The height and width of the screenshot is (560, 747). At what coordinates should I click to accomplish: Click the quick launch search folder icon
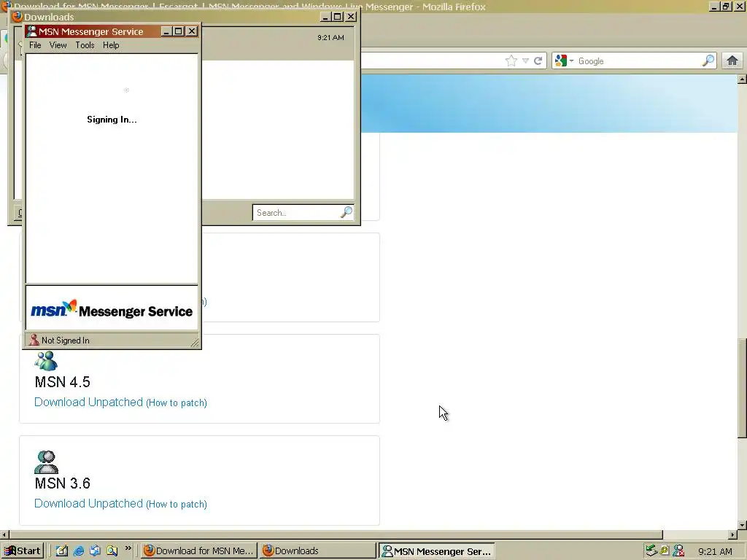[x=112, y=551]
